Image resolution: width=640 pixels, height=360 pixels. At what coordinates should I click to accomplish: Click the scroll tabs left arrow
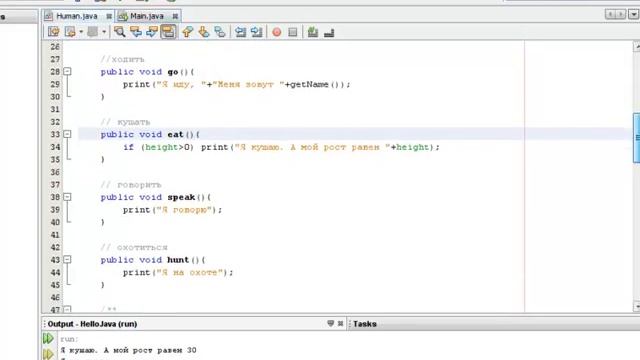pos(611,15)
